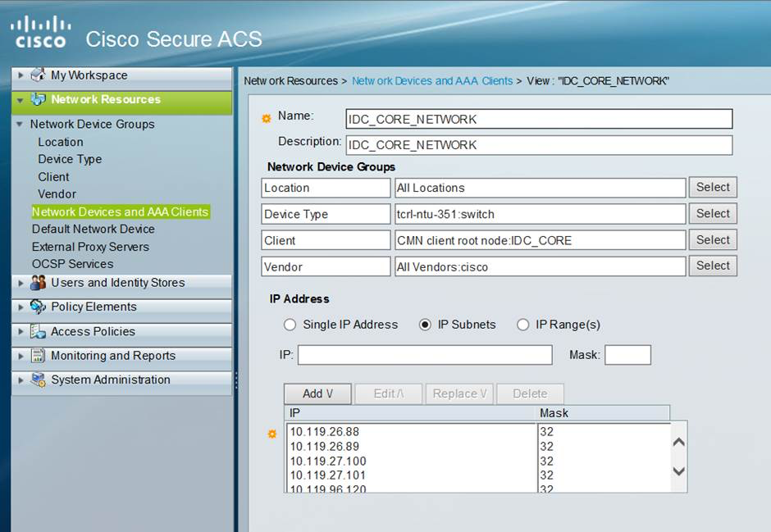The image size is (771, 532).
Task: Open External Proxy Servers
Action: pyautogui.click(x=90, y=247)
